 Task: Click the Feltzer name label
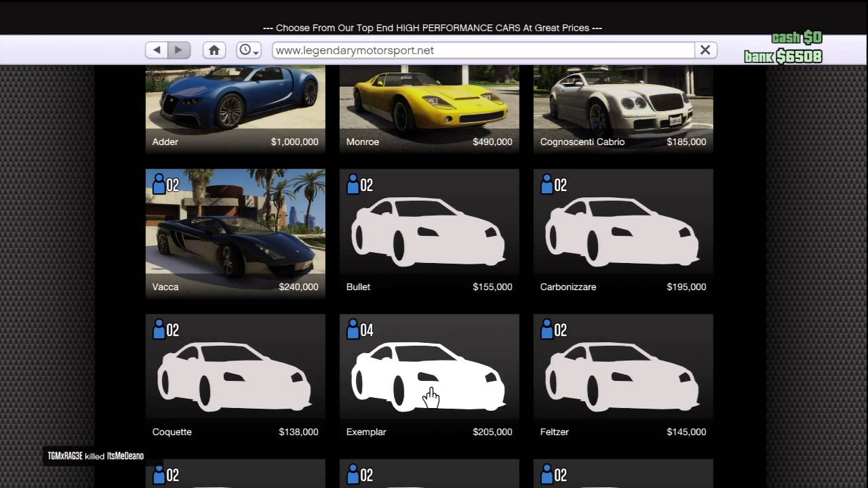click(555, 432)
